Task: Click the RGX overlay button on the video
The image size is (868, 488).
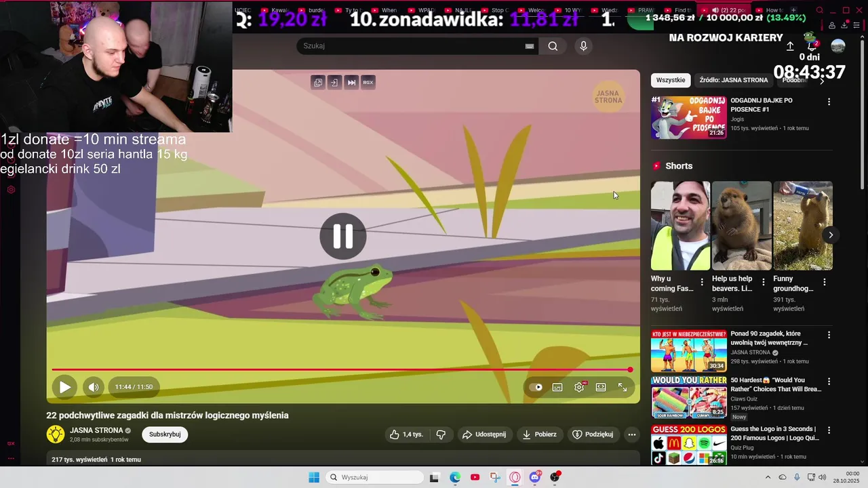Action: (368, 82)
